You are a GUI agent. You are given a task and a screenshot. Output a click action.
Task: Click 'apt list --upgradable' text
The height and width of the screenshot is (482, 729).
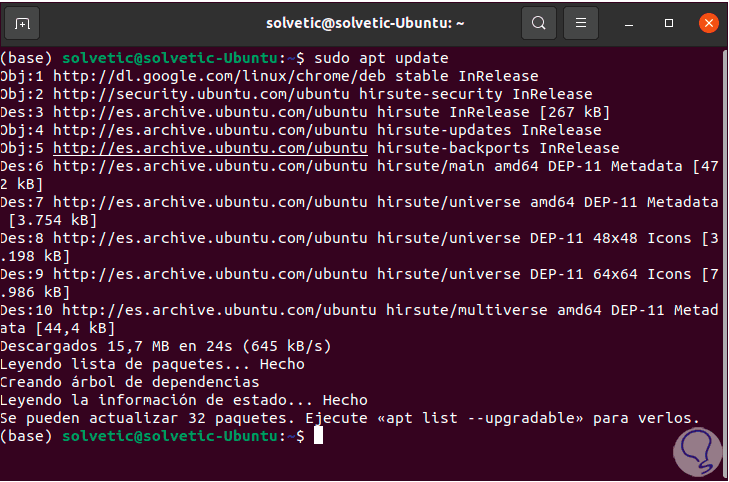(x=480, y=418)
